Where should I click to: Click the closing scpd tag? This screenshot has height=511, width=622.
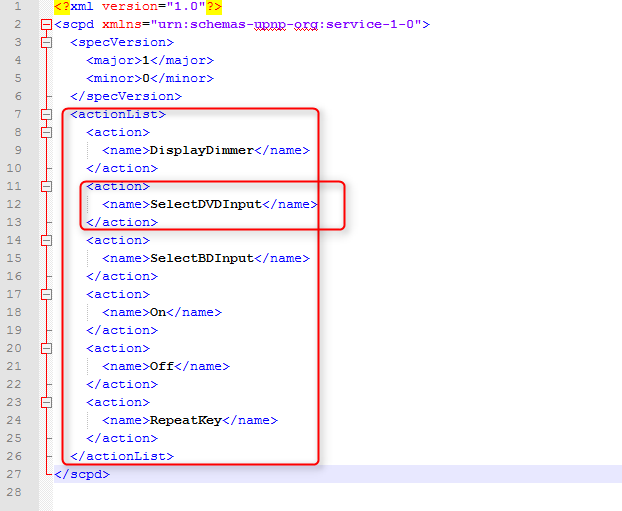[x=82, y=474]
